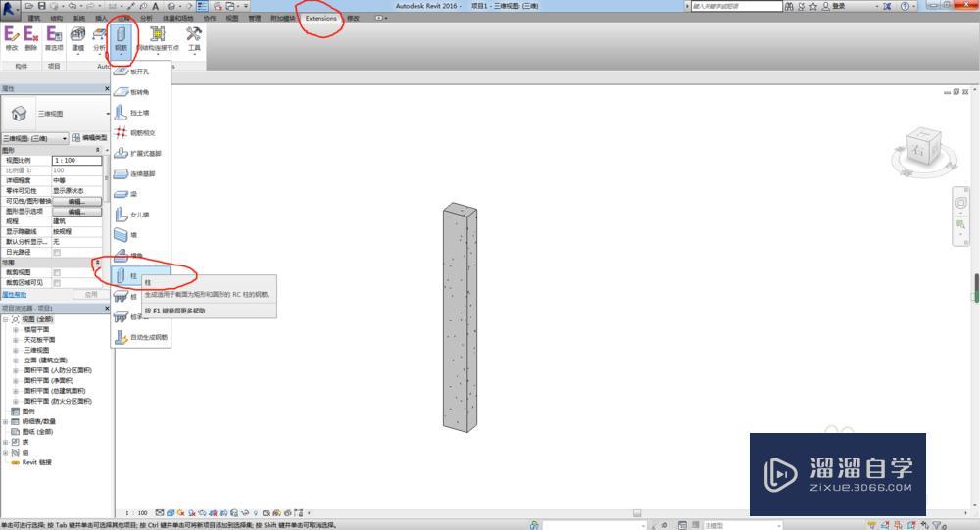Select 梁 (beam) in the reinforcement menu
The image size is (980, 530).
tap(140, 194)
